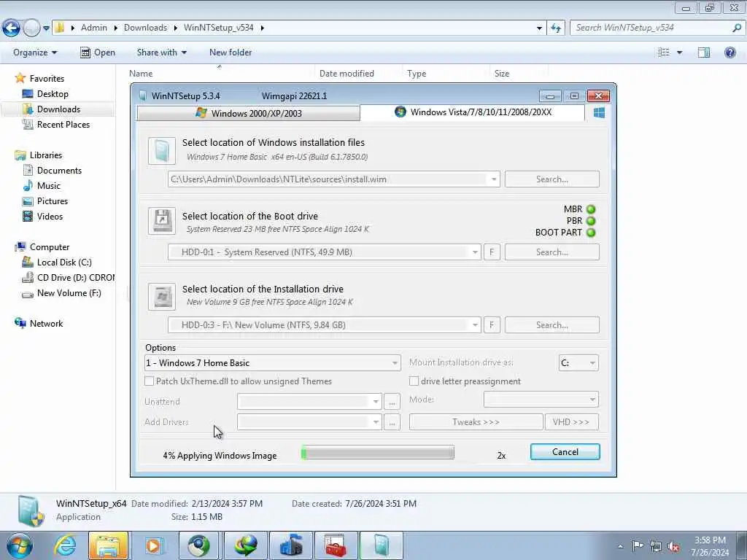The height and width of the screenshot is (560, 747).
Task: Click the BOOT PART green status indicator
Action: (591, 233)
